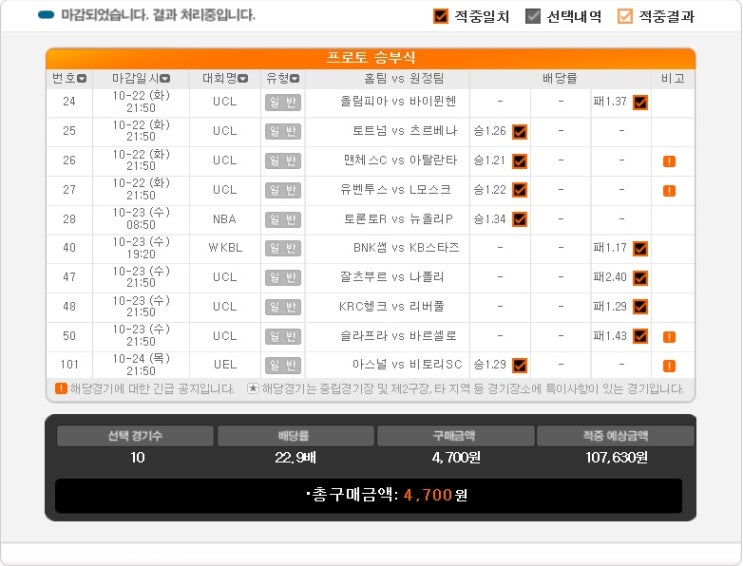Click the 선택 경기수 summary header
Image resolution: width=743 pixels, height=566 pixels.
point(135,436)
